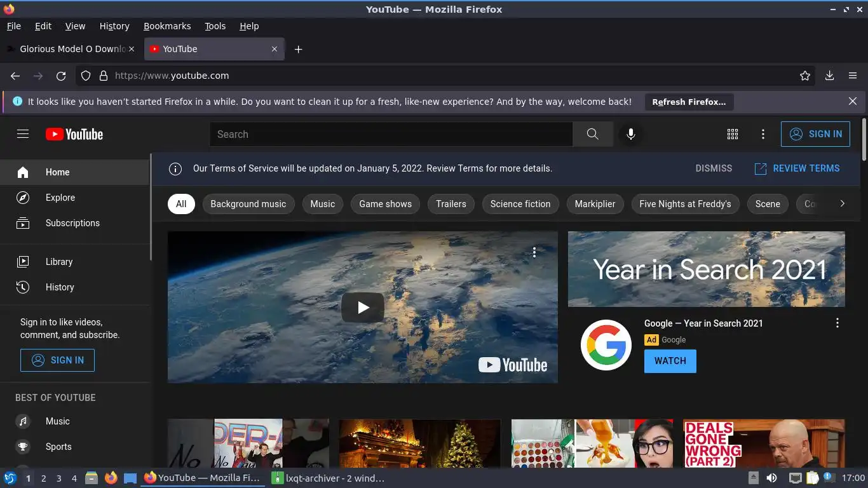Open the Bookmarks menu
Viewport: 868px width, 488px height.
click(167, 26)
